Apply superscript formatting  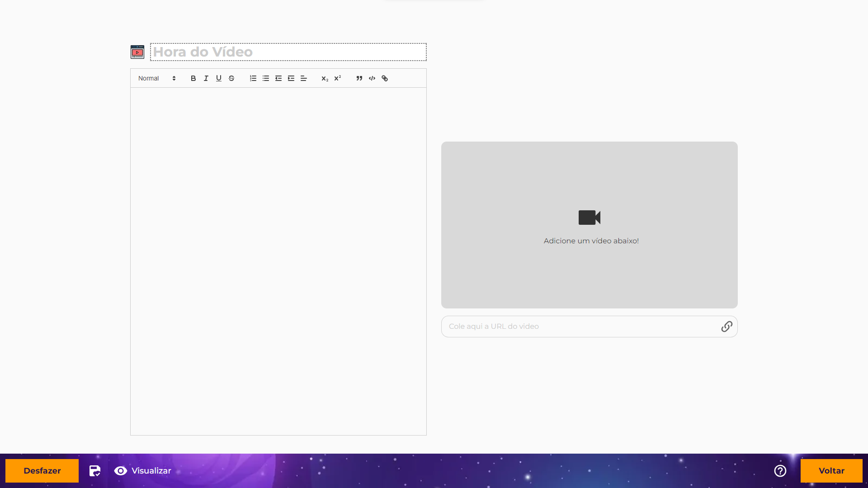(338, 78)
